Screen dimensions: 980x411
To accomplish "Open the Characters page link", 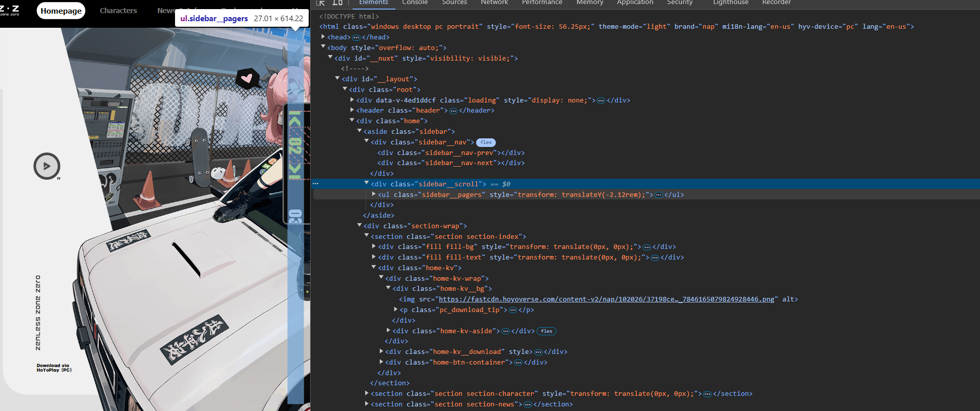I will tap(118, 11).
